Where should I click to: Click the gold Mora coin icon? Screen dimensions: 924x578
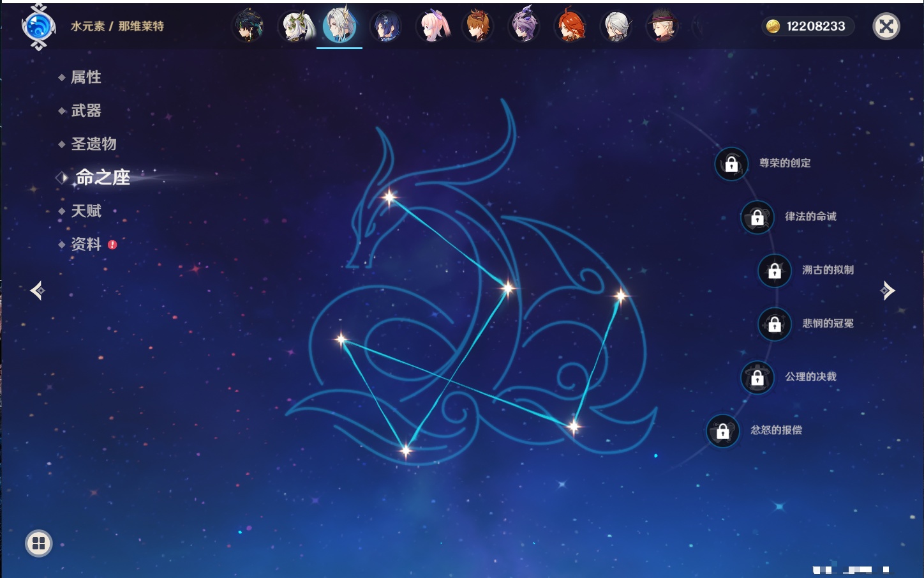773,26
